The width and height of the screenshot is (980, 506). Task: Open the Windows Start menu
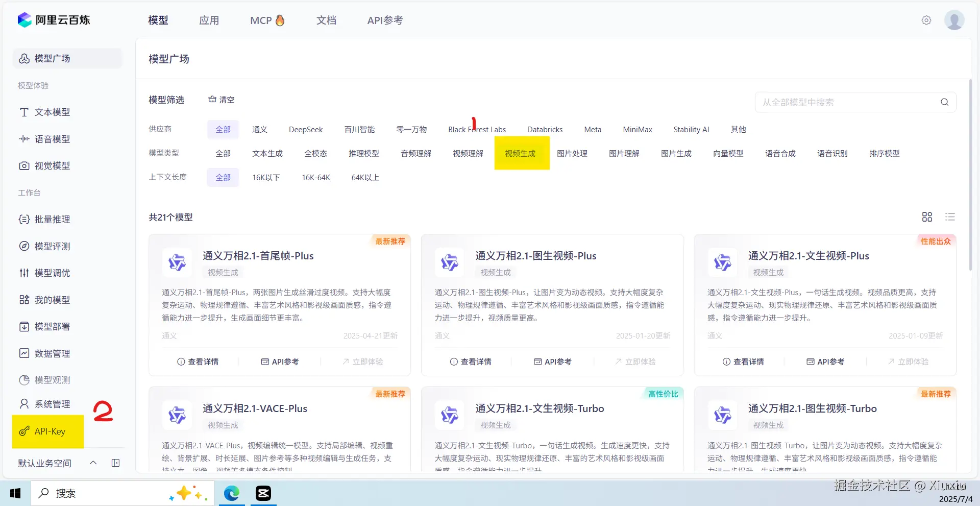[x=15, y=493]
